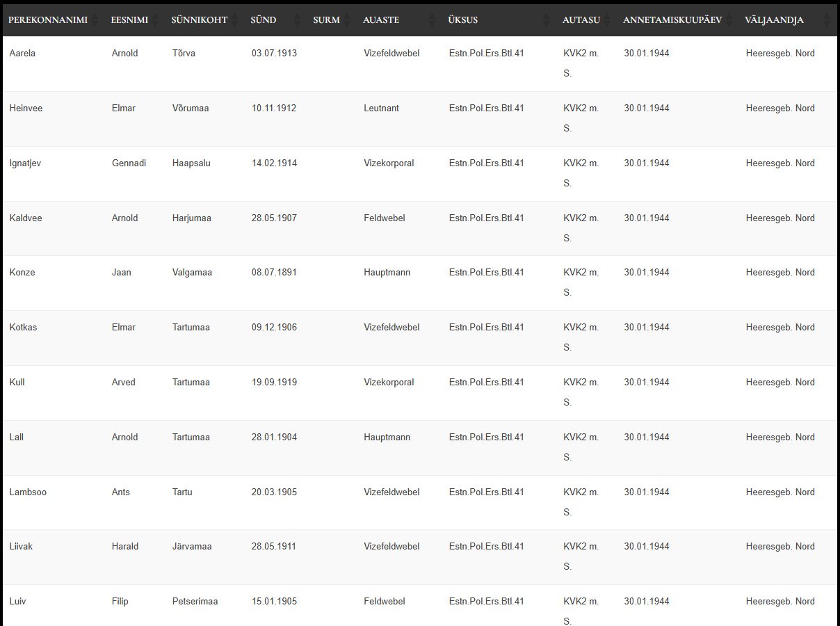Click the Auaste column header label

(381, 20)
